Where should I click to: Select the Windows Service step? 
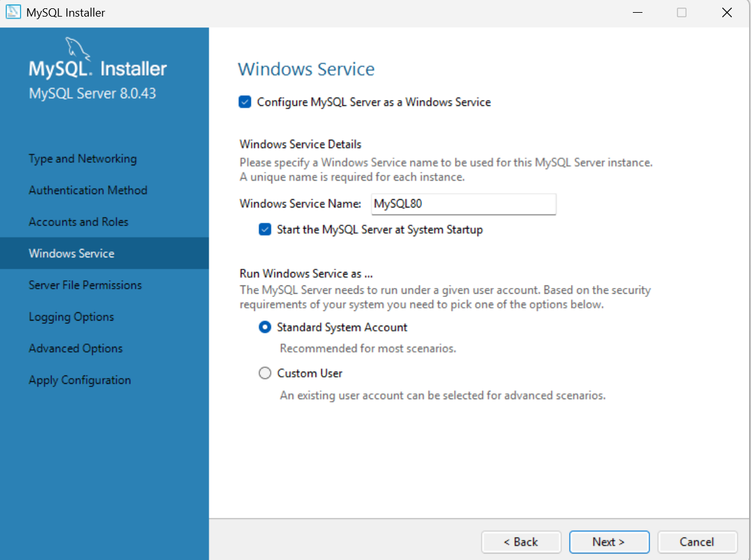[x=72, y=253]
